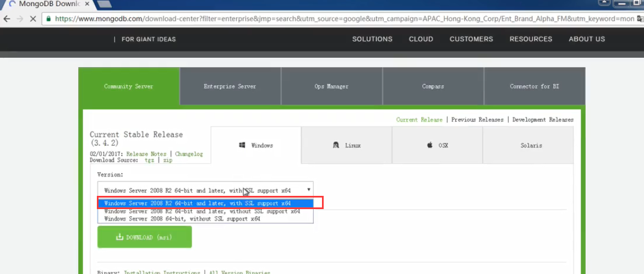Select the Solaris platform tab
The width and height of the screenshot is (644, 274).
[528, 145]
